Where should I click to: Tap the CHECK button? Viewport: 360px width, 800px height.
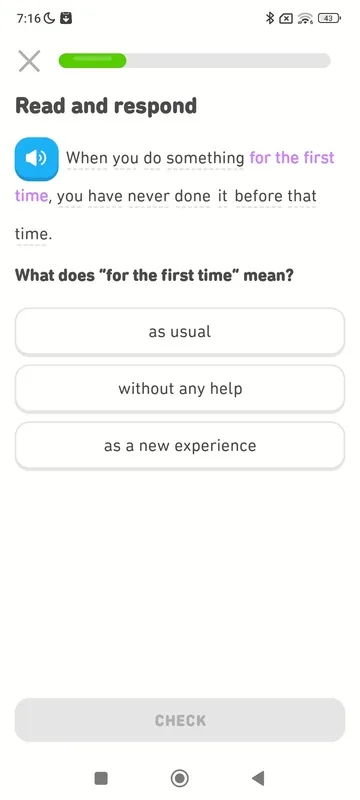click(180, 720)
